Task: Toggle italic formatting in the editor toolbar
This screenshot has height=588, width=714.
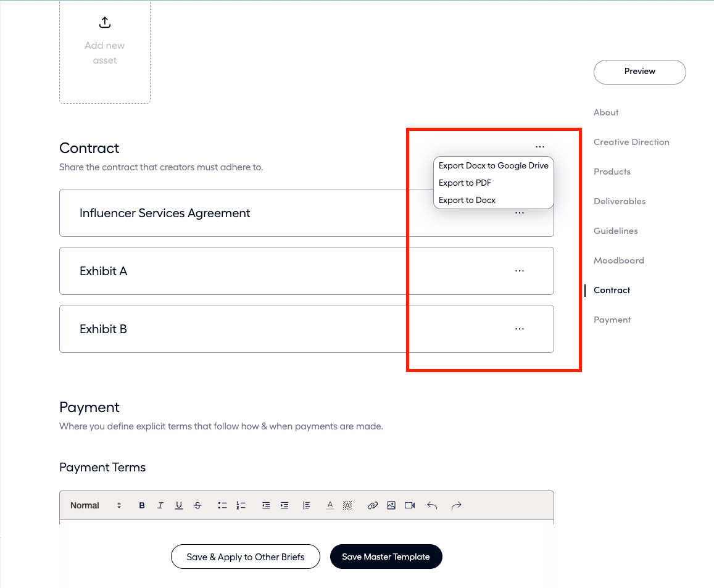Action: tap(160, 505)
